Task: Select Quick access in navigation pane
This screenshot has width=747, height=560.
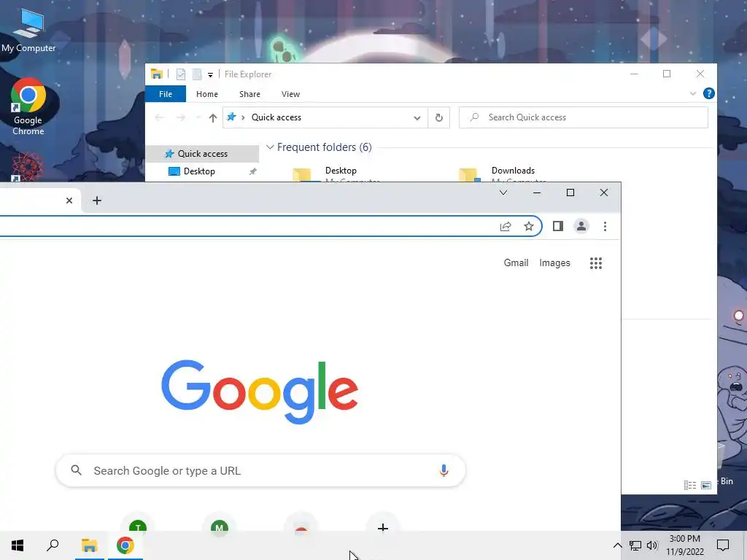Action: (x=203, y=153)
